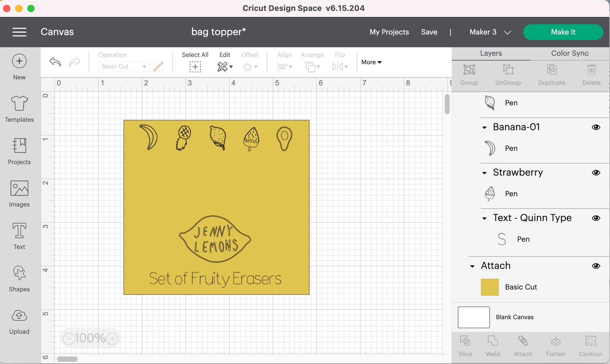
Task: Open the Templates panel
Action: (19, 109)
